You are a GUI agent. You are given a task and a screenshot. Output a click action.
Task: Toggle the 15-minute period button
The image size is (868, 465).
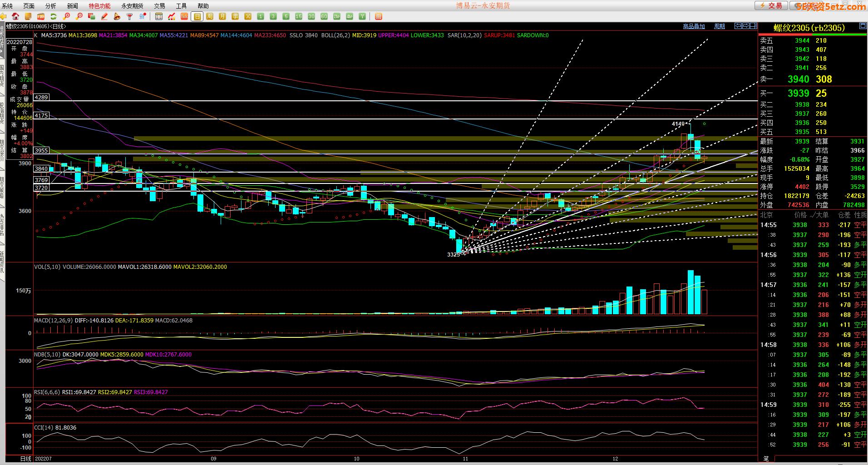click(299, 16)
